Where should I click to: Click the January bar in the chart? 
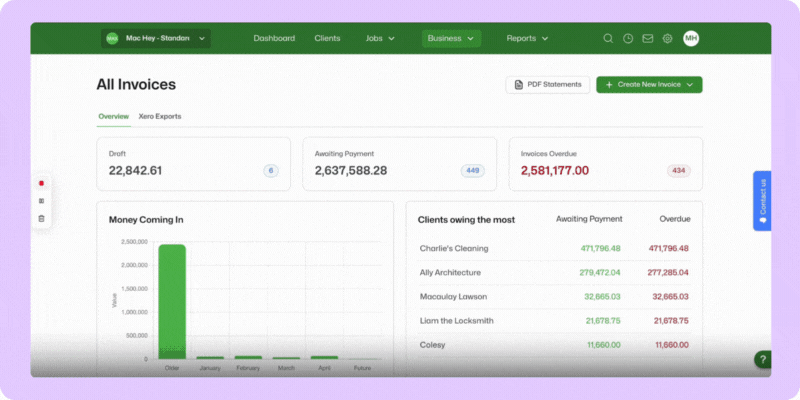(x=210, y=358)
